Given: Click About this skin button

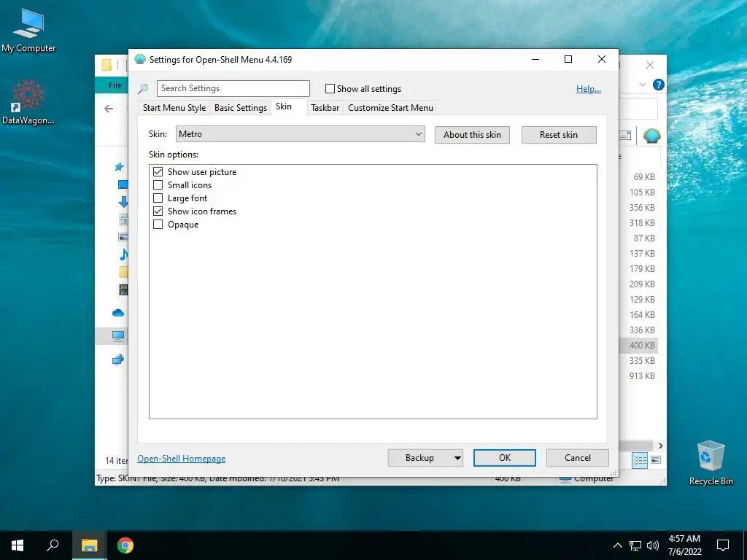Looking at the screenshot, I should 472,135.
